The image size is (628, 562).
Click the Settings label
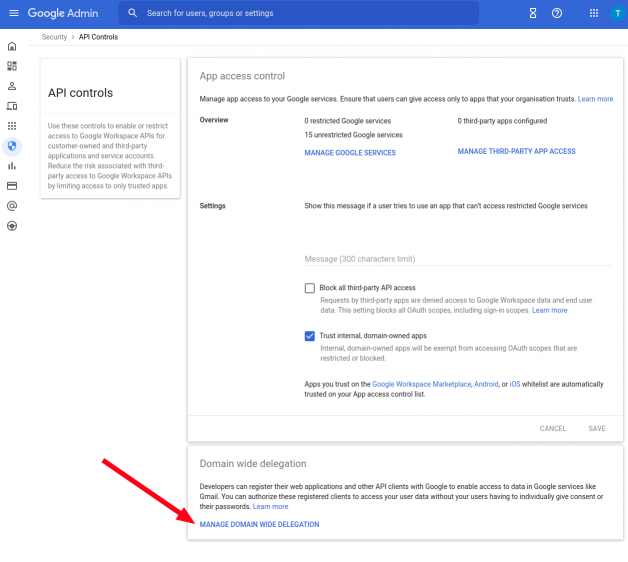212,205
